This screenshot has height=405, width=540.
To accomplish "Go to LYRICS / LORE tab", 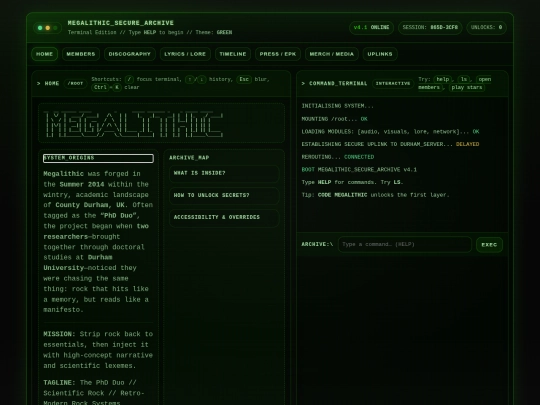I will [x=185, y=54].
